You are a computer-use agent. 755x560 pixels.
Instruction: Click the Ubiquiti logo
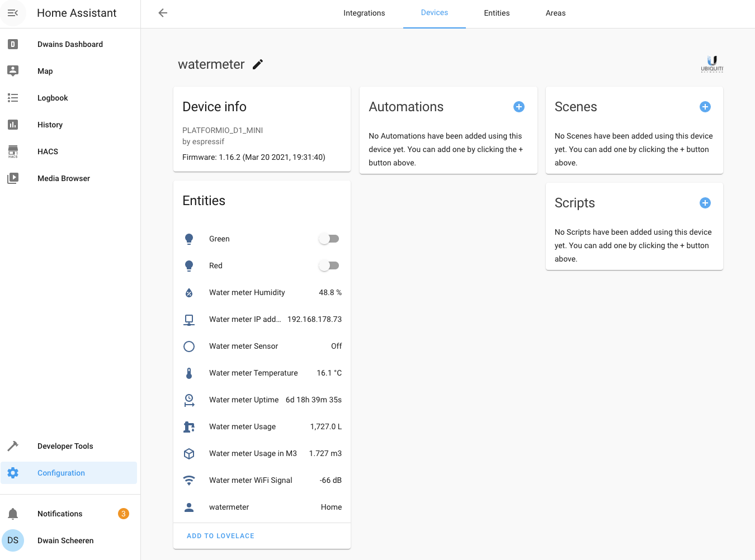click(712, 64)
